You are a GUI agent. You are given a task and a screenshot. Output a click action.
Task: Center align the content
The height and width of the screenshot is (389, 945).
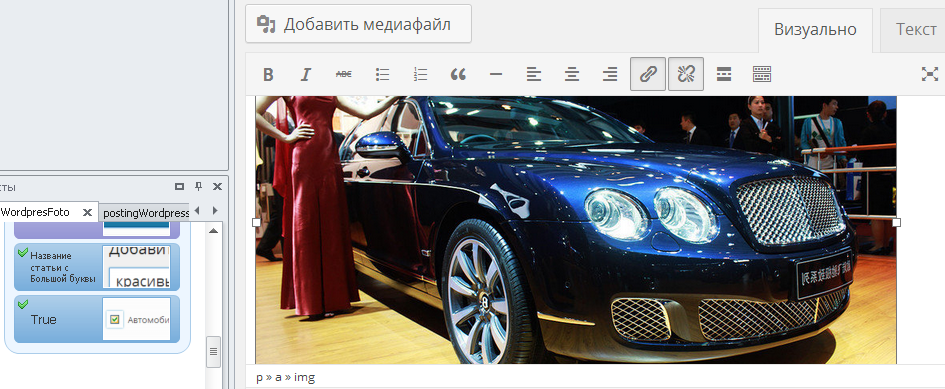[572, 74]
